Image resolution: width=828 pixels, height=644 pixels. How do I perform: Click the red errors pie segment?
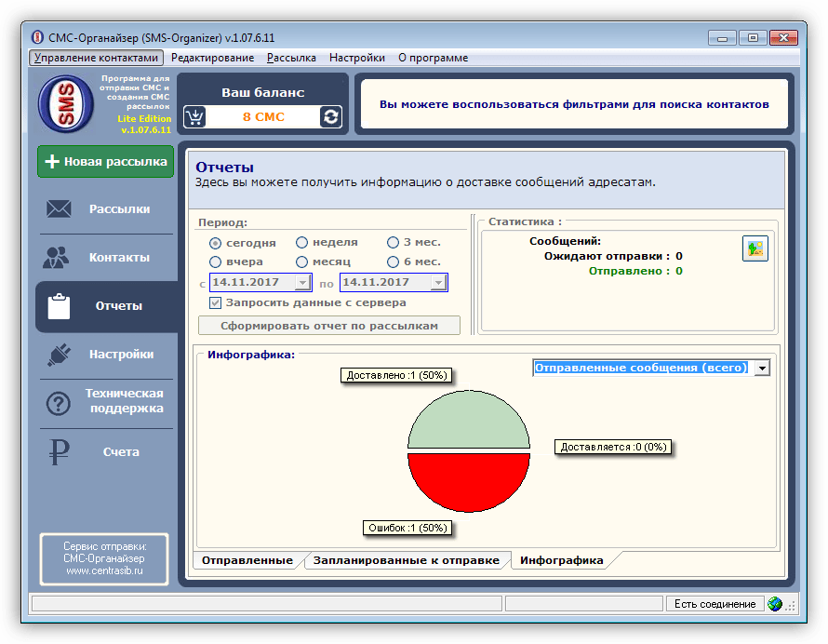[468, 482]
